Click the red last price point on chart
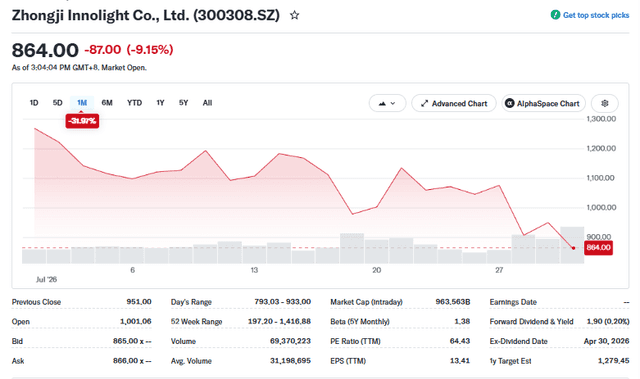Screen dimensions: 640x379 coord(573,248)
